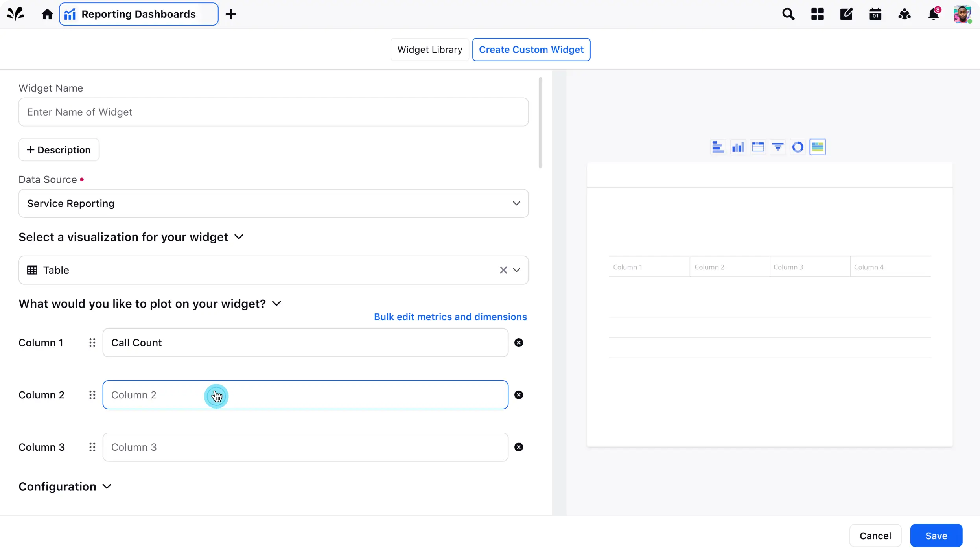The width and height of the screenshot is (980, 551).
Task: Click the home icon
Action: tap(47, 15)
